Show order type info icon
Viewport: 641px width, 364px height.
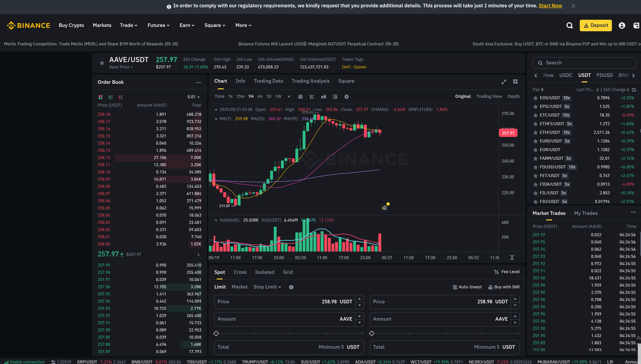(291, 287)
